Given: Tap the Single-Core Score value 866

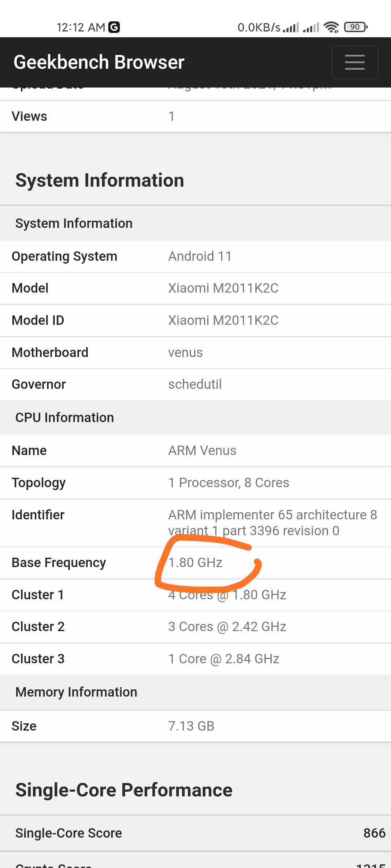Looking at the screenshot, I should 374,833.
